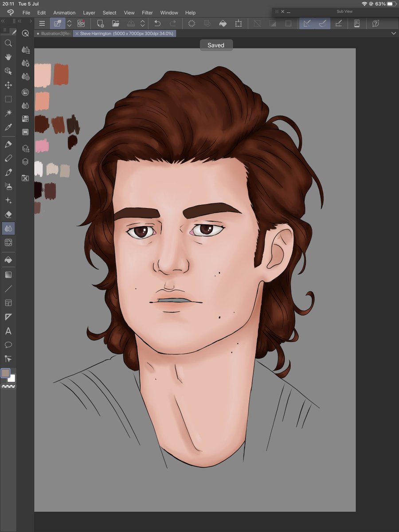The image size is (399, 532).
Task: Toggle Snap to Ruler
Action: click(x=307, y=23)
